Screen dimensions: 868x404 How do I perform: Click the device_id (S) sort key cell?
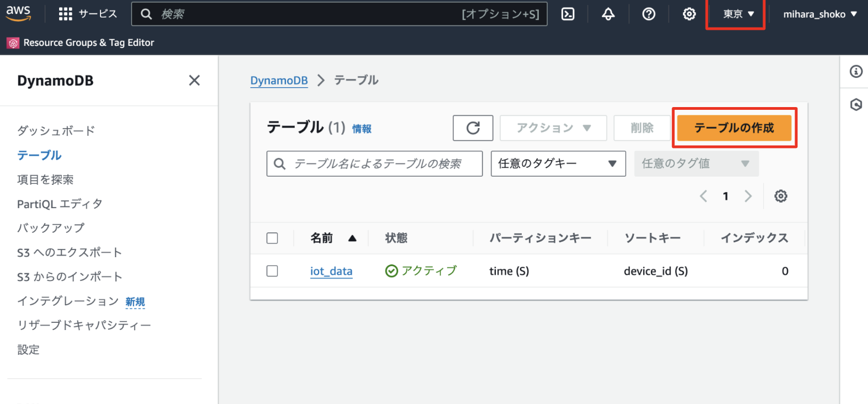tap(656, 271)
